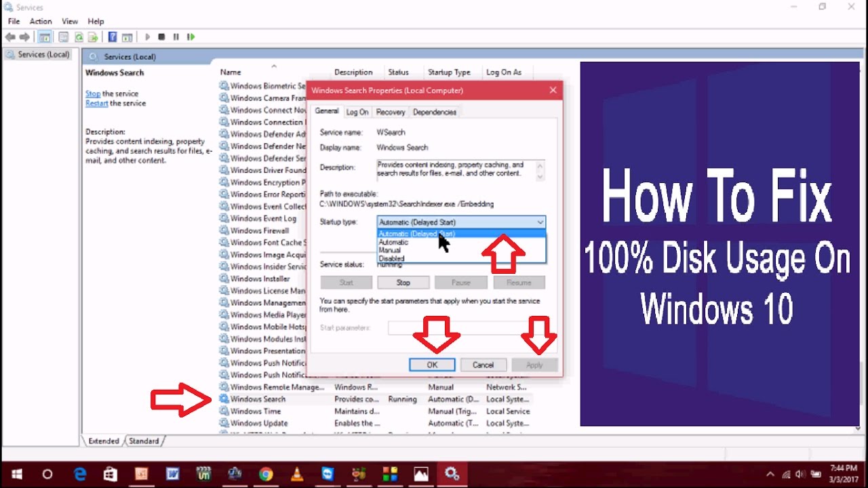
Task: Click the Export List toolbar icon
Action: pos(93,37)
